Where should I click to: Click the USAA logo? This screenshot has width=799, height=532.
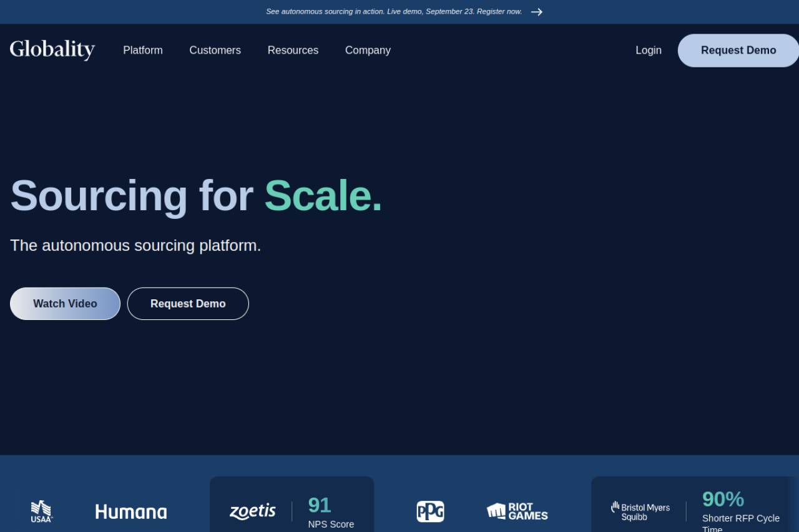coord(42,511)
